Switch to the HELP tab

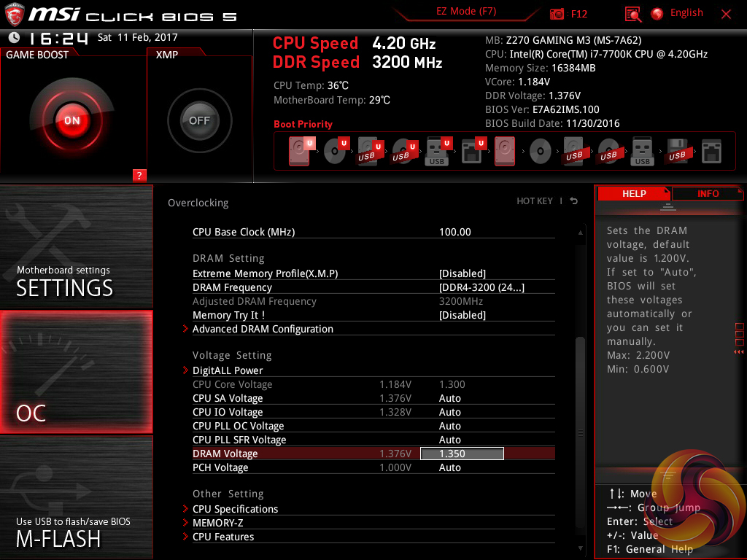(634, 194)
